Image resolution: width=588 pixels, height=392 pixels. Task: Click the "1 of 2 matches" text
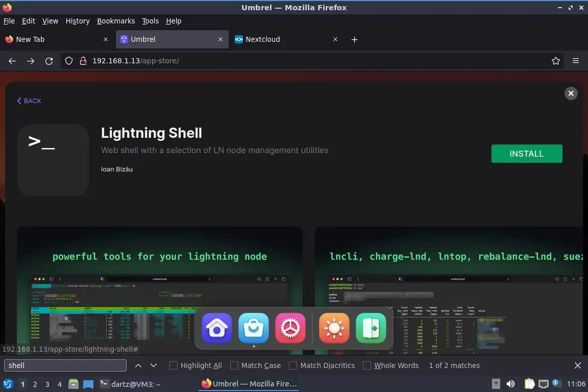pyautogui.click(x=454, y=365)
